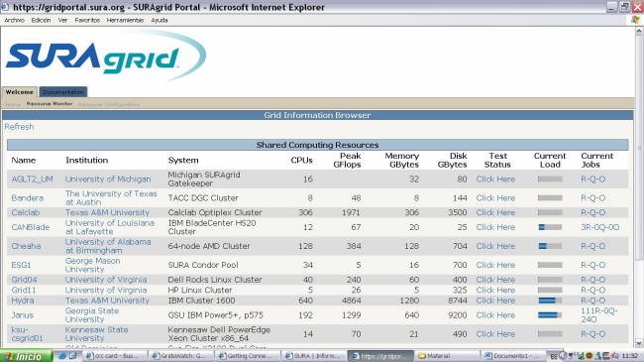
Task: Open the 3R-0Q-0O jobs link for CANBlade
Action: click(600, 227)
